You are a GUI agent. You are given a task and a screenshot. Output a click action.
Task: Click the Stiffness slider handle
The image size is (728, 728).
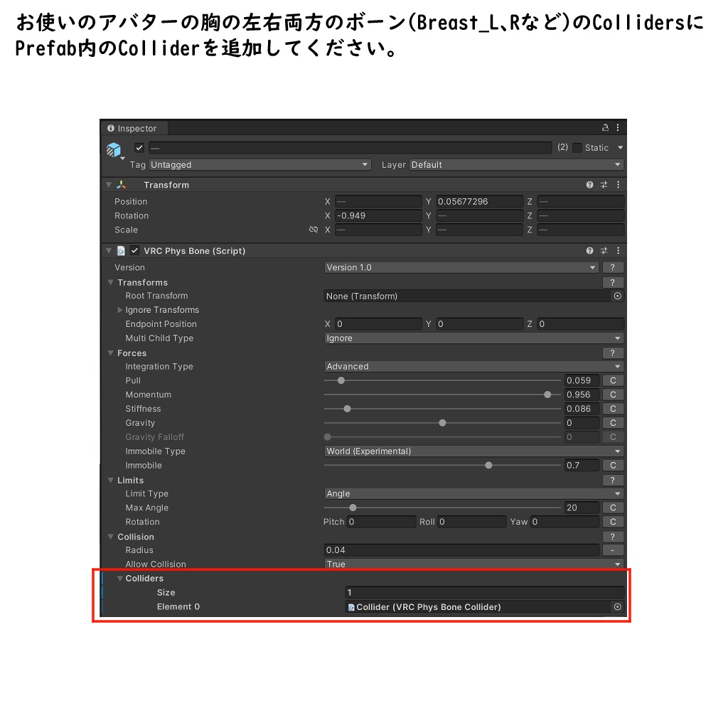point(347,409)
